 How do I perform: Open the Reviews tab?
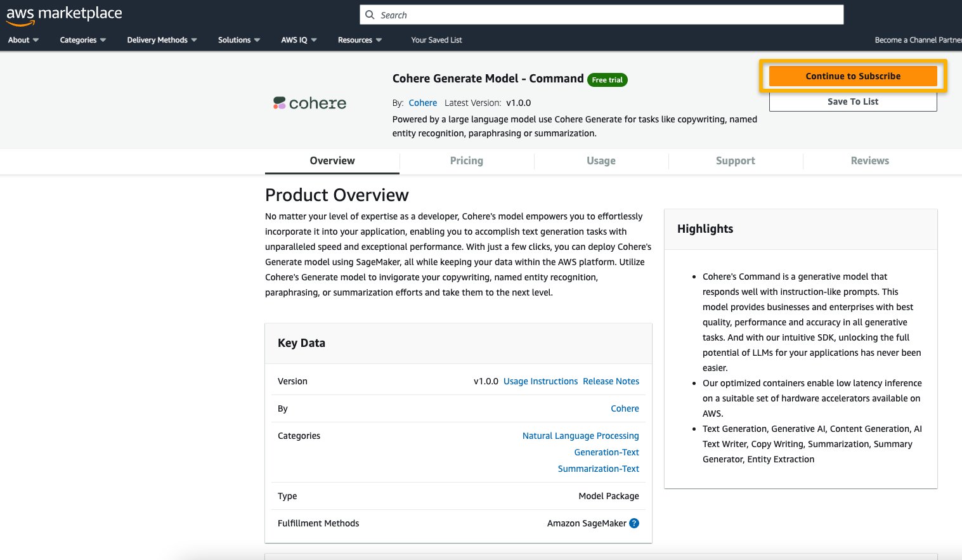pyautogui.click(x=870, y=161)
